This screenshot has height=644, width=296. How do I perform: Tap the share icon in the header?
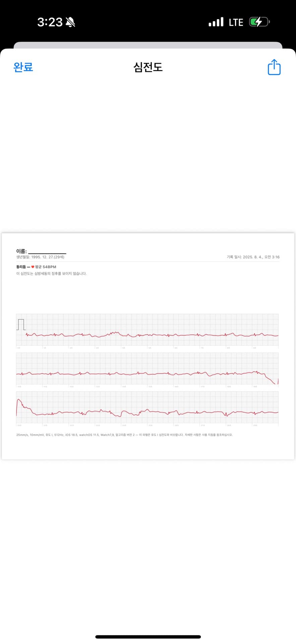point(274,67)
